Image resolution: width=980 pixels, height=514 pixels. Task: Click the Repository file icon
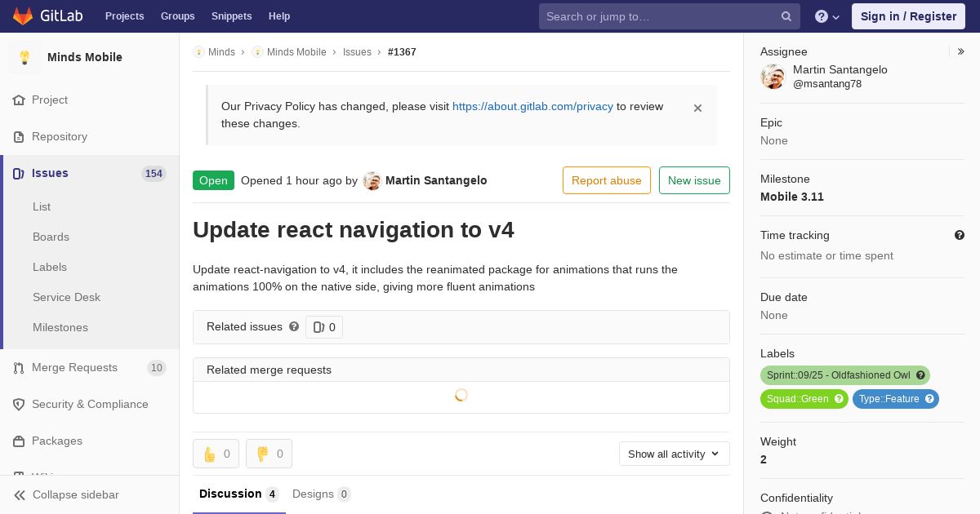point(19,136)
